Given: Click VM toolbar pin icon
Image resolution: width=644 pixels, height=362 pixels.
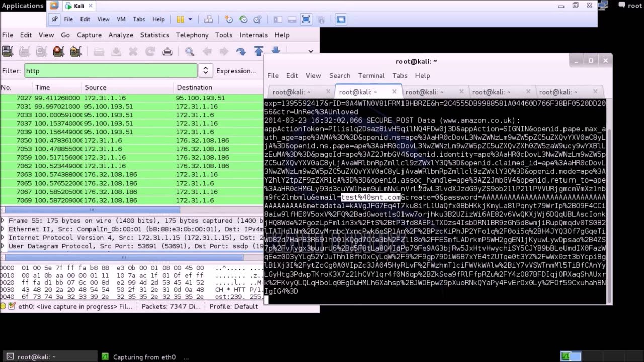Looking at the screenshot, I should click(55, 19).
